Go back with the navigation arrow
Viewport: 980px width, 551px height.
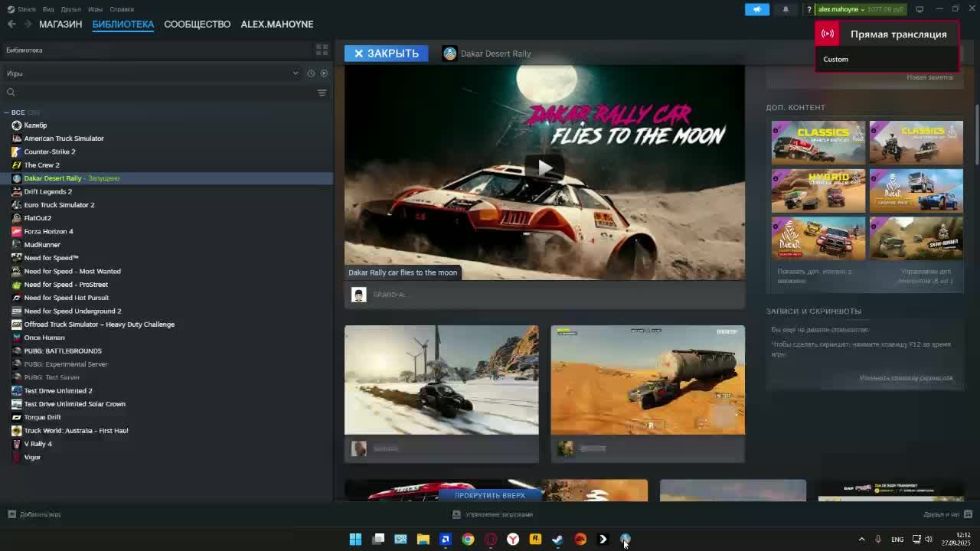pos(11,24)
